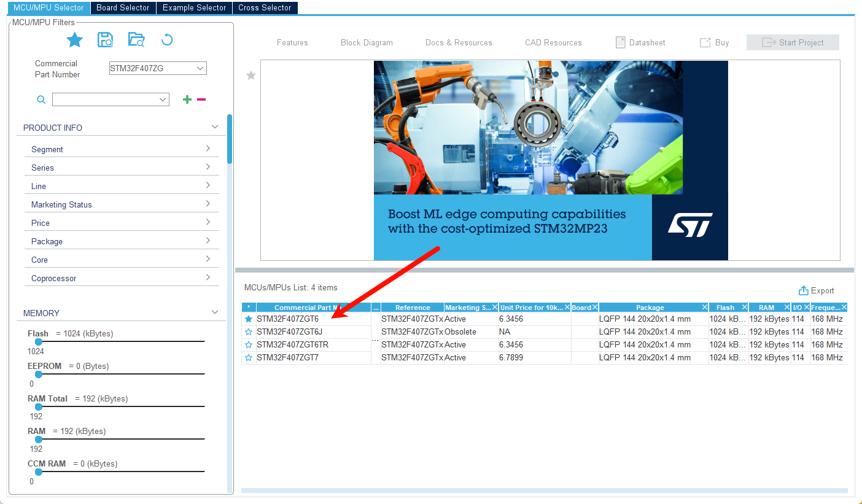The image size is (862, 504).
Task: Click the Export icon
Action: coord(803,290)
